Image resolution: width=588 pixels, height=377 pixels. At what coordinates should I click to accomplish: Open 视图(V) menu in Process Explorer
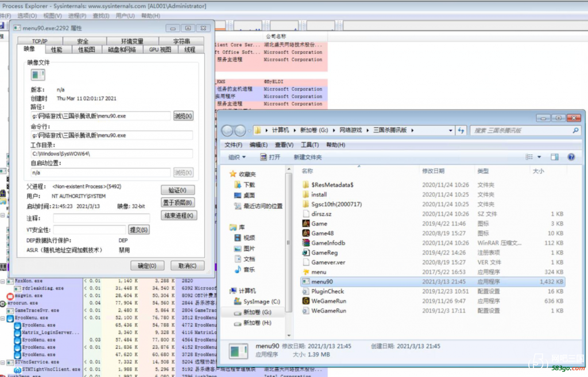[x=52, y=15]
